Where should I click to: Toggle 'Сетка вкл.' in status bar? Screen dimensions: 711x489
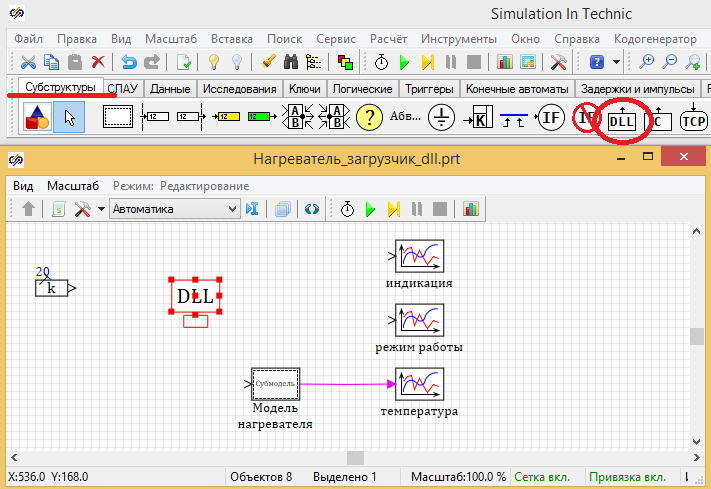542,477
